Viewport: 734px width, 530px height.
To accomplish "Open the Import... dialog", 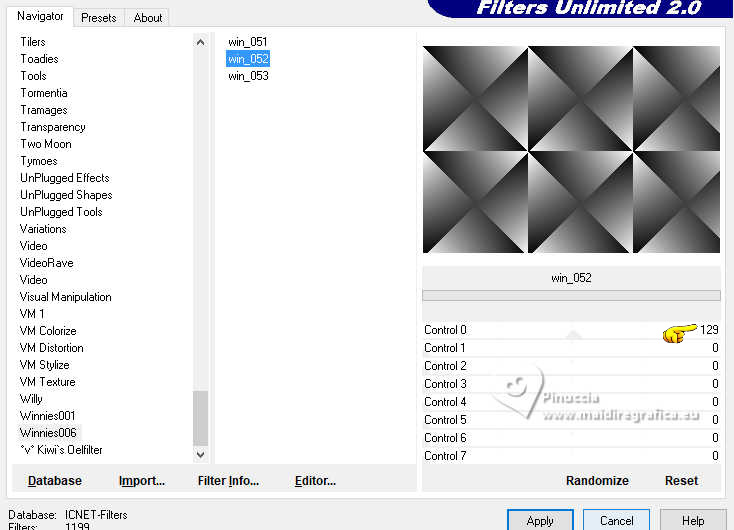I will click(142, 481).
